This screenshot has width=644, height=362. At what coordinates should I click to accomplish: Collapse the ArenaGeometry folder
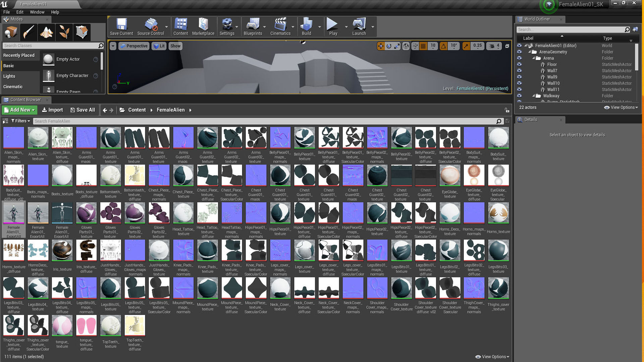click(530, 52)
